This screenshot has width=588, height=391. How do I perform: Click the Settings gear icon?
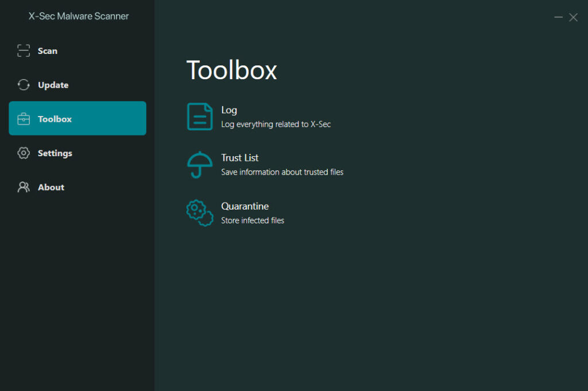(23, 153)
